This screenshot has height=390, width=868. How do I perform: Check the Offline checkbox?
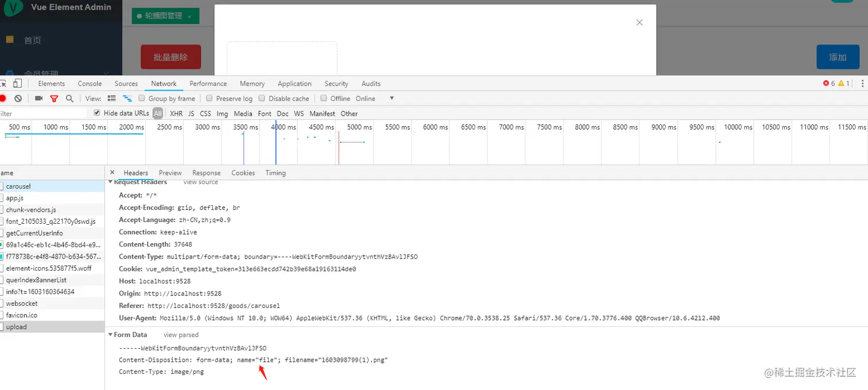tap(324, 98)
